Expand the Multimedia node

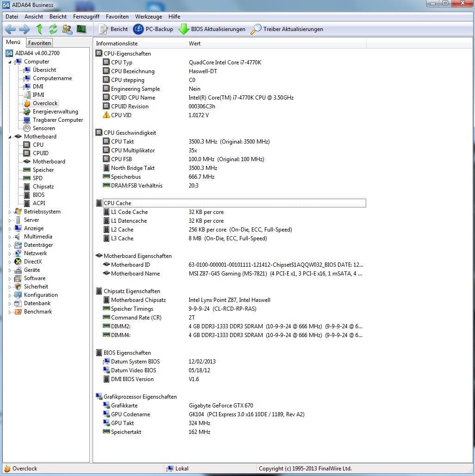tap(10, 237)
